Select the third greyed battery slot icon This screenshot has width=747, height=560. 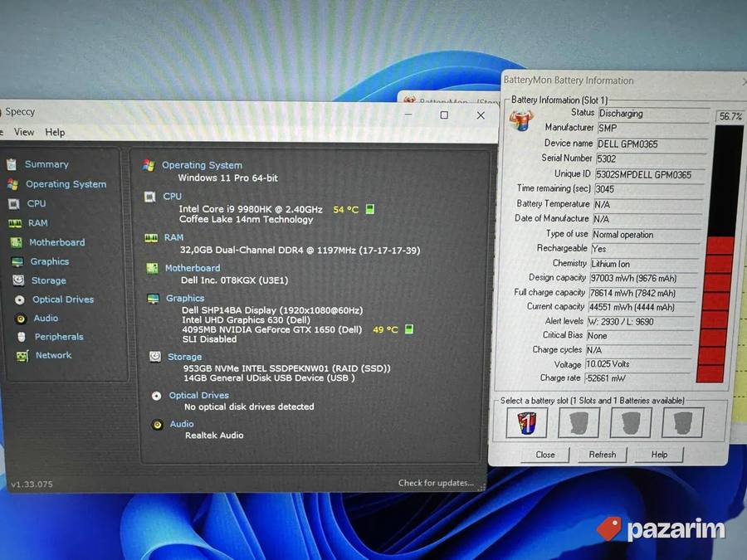click(x=631, y=423)
